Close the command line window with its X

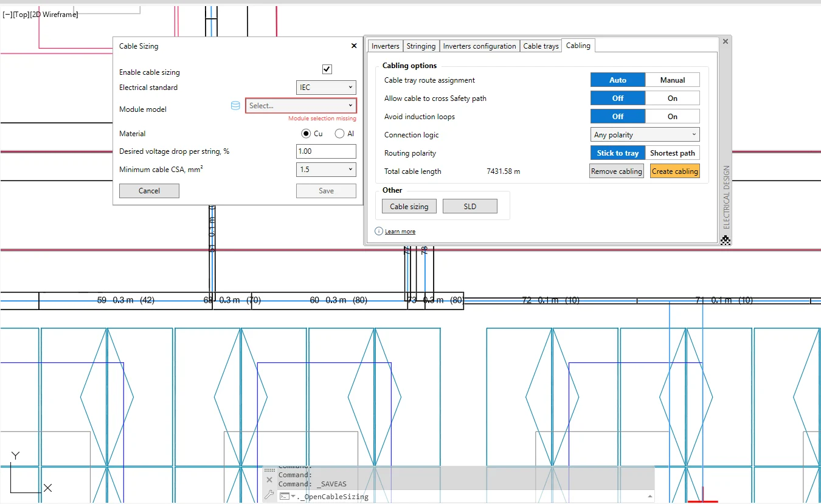point(269,480)
